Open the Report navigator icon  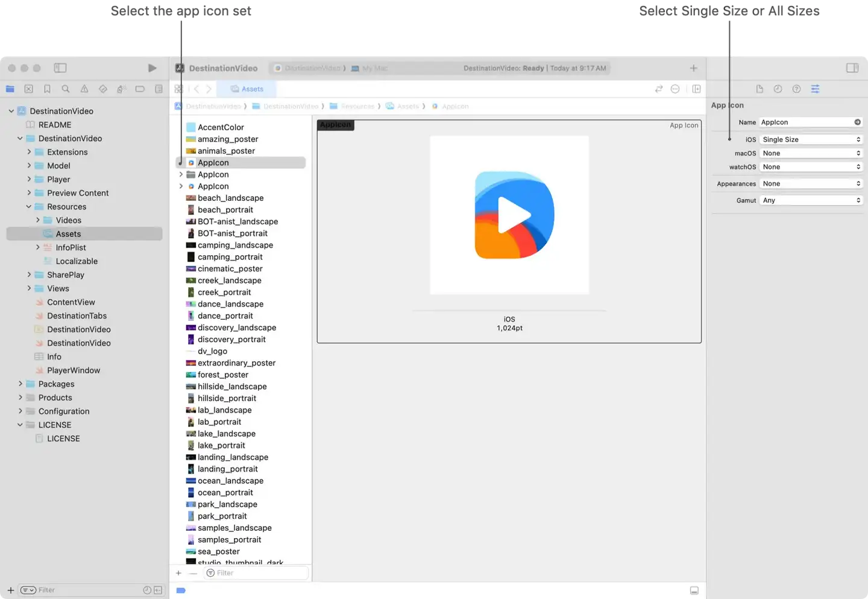coord(159,89)
